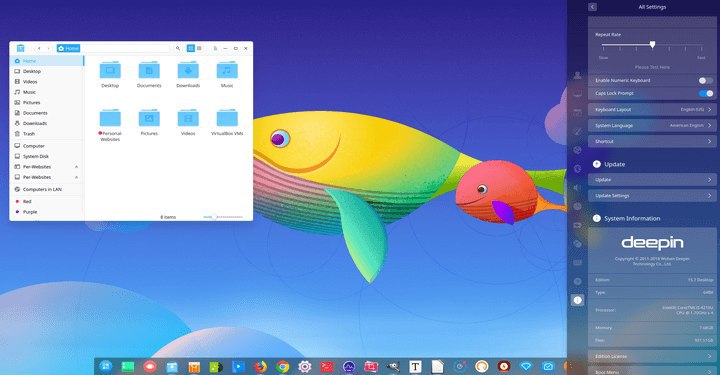Image resolution: width=720 pixels, height=375 pixels.
Task: Click the Repeat Rate slider handle
Action: point(652,45)
